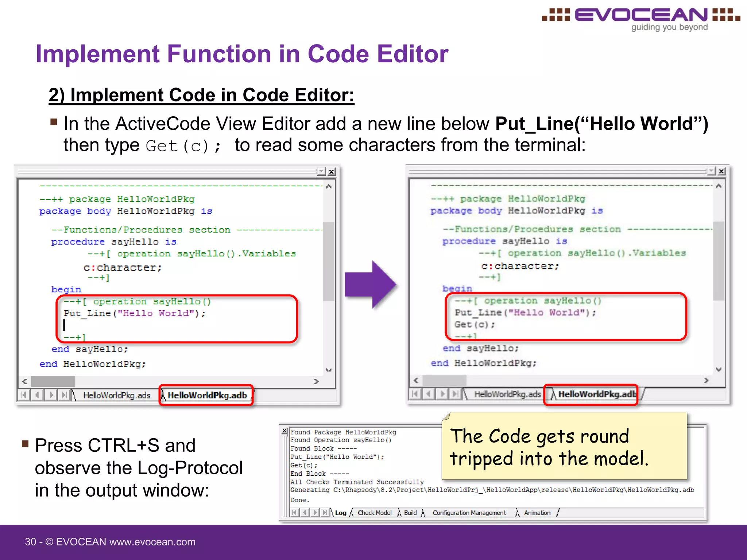747x560 pixels.
Task: Click 'end sayHello;' in right editor
Action: [480, 349]
